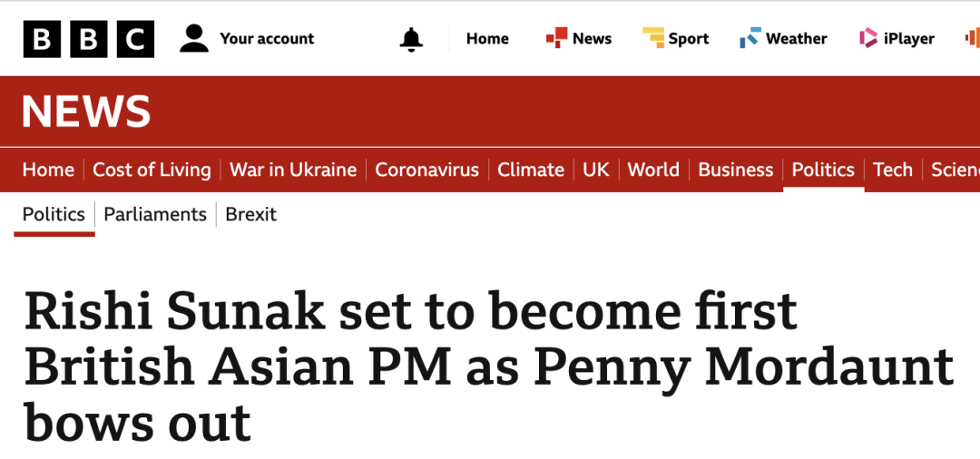Click the yellow Sport icon
980x459 pixels.
coord(653,38)
